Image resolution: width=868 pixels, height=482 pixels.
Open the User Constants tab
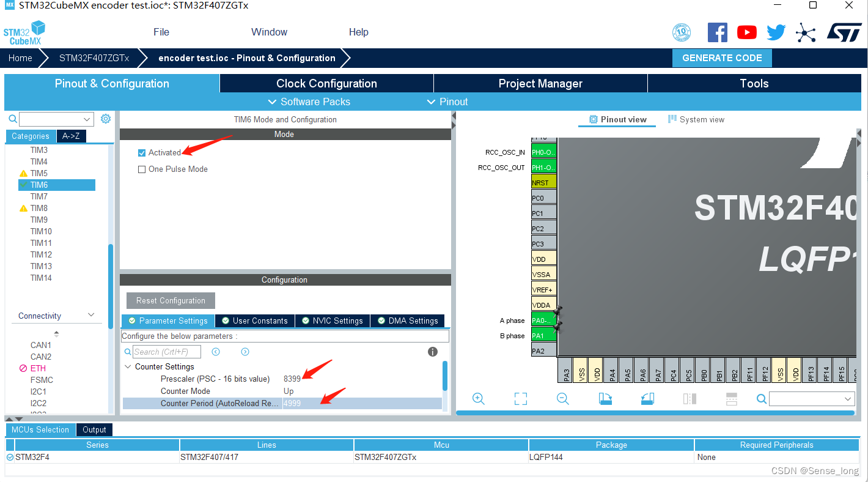[x=254, y=321]
